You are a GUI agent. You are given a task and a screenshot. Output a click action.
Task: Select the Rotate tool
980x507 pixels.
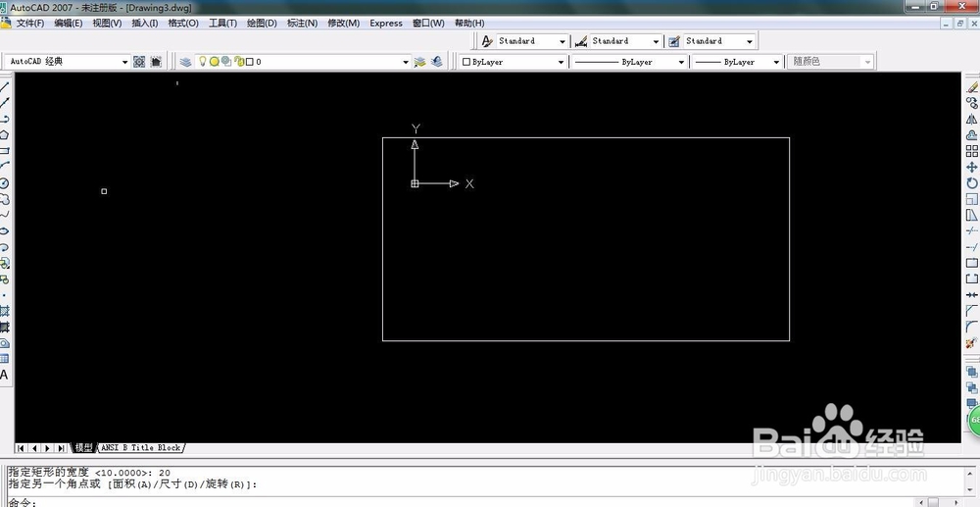(x=972, y=183)
